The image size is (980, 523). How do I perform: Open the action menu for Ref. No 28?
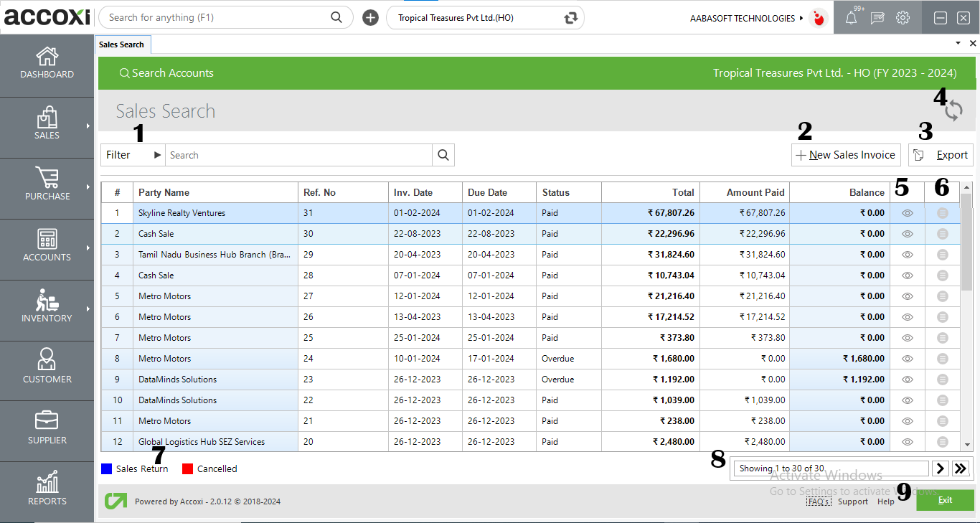(x=943, y=275)
